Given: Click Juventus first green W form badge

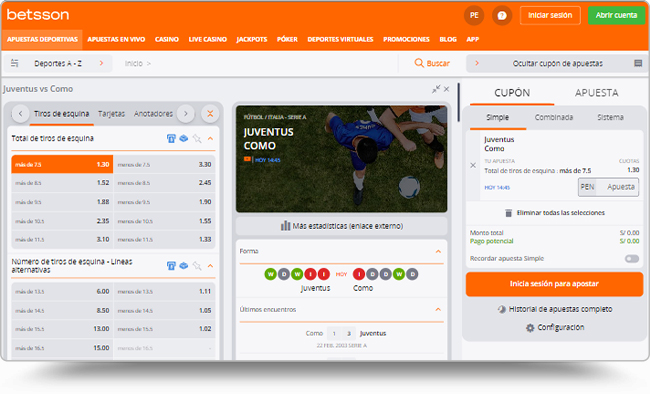Looking at the screenshot, I should click(x=270, y=274).
